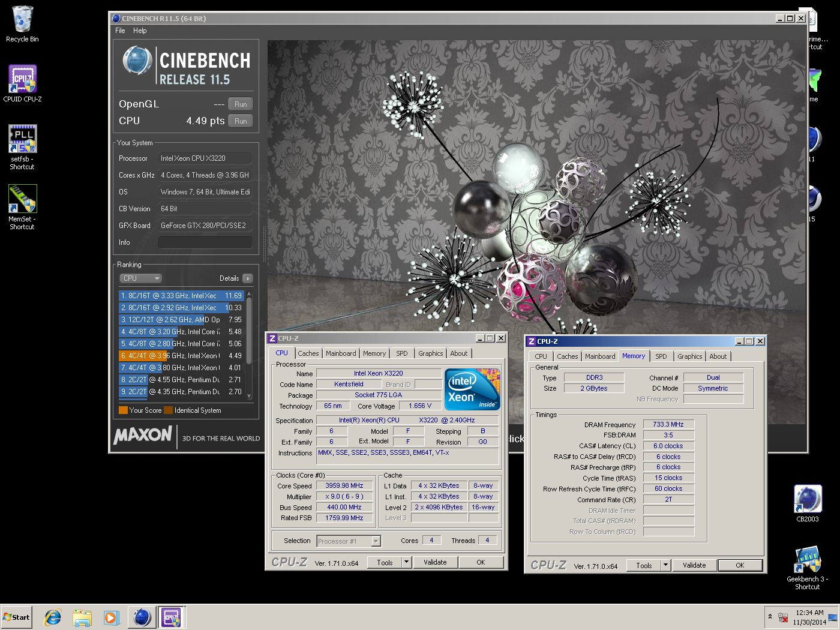Switch to Graphics tab in right CPU-Z window
The image size is (840, 630).
[690, 356]
